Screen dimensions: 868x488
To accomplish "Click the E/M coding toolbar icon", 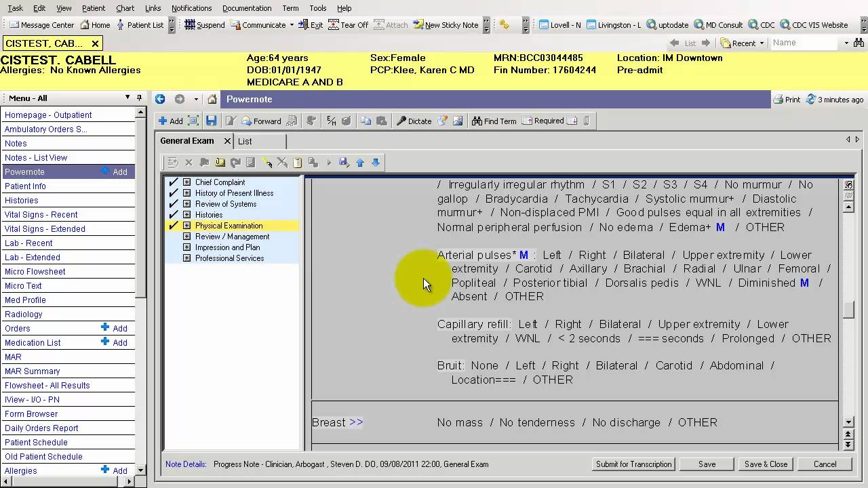I will 331,121.
